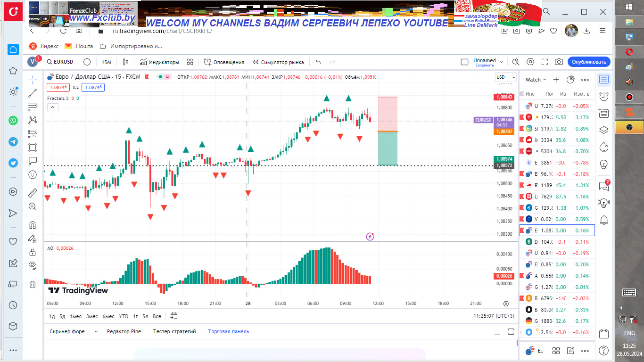Collapse the indicator legend chevron
The width and height of the screenshot is (644, 362).
pyautogui.click(x=53, y=107)
